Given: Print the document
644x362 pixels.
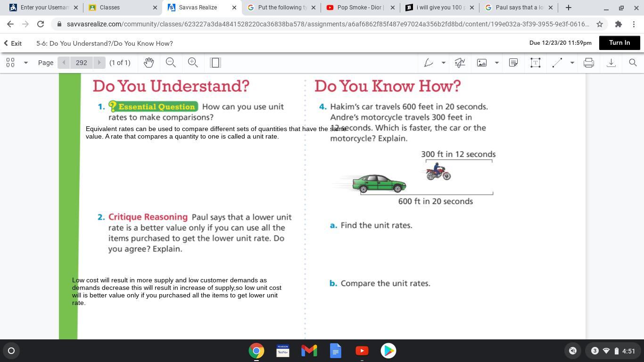Looking at the screenshot, I should (x=589, y=63).
